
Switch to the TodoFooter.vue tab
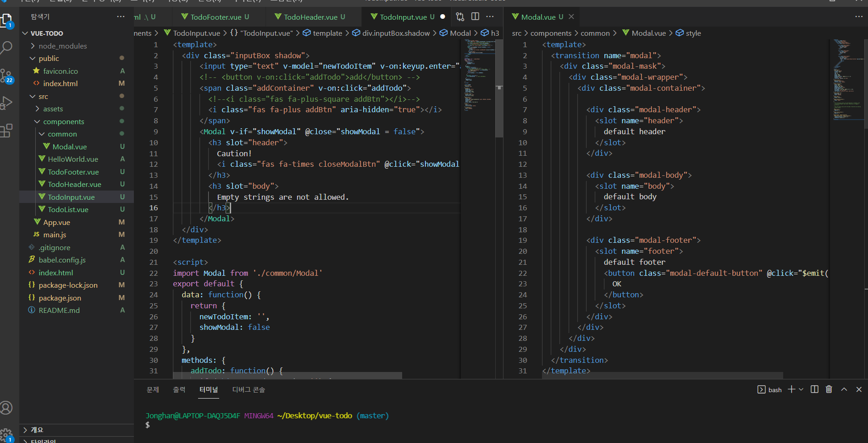pos(216,17)
